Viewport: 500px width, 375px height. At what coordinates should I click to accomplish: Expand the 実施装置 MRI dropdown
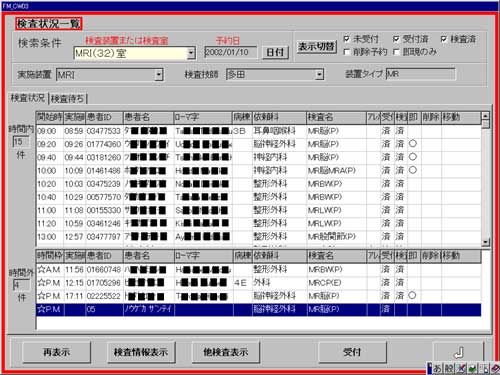159,75
